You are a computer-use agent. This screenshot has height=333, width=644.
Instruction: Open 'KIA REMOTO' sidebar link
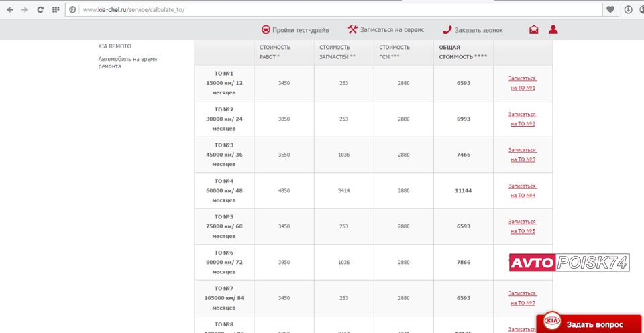point(115,46)
